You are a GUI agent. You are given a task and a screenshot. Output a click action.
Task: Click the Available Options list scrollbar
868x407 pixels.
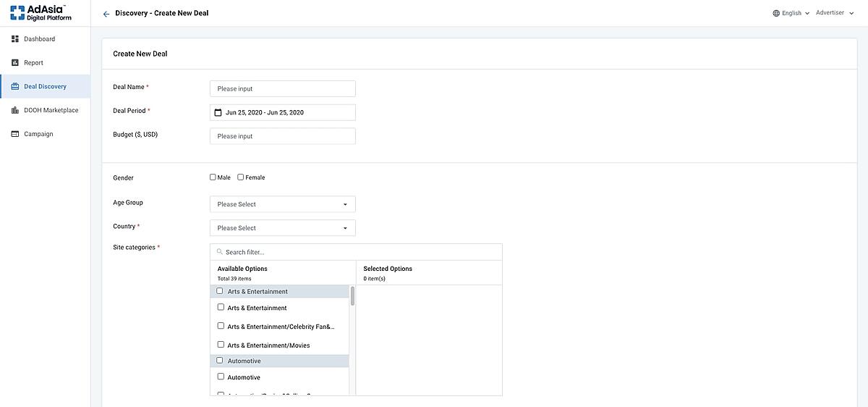click(x=352, y=295)
